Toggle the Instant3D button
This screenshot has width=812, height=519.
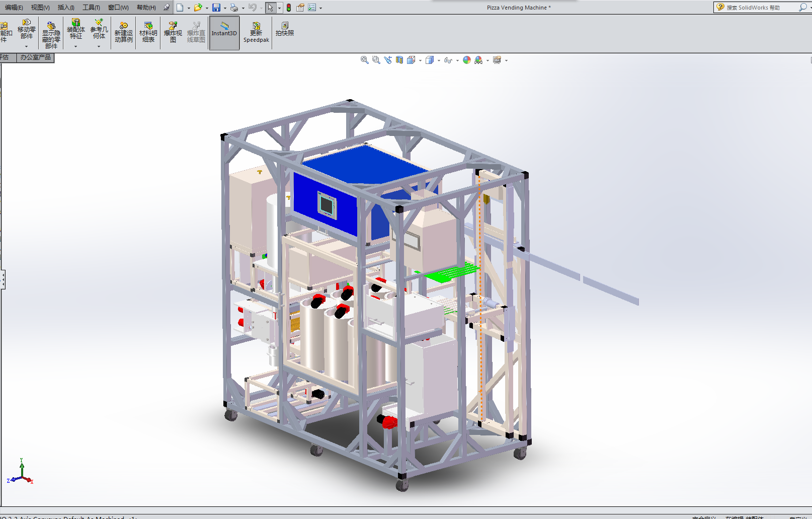click(x=224, y=33)
